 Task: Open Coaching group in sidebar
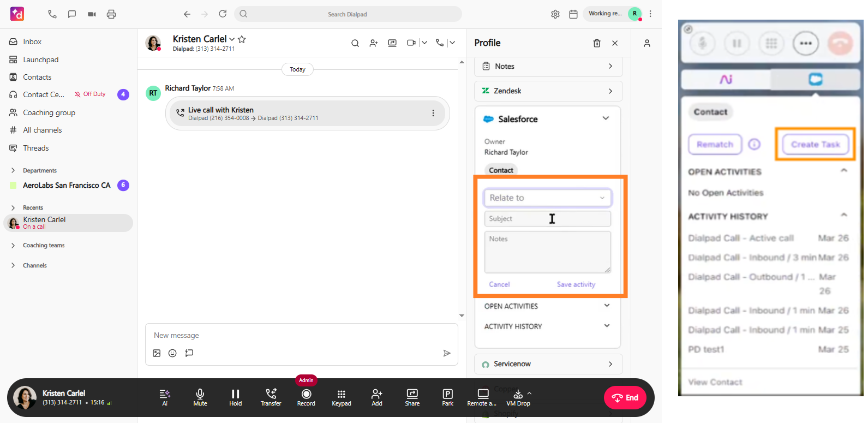click(49, 113)
